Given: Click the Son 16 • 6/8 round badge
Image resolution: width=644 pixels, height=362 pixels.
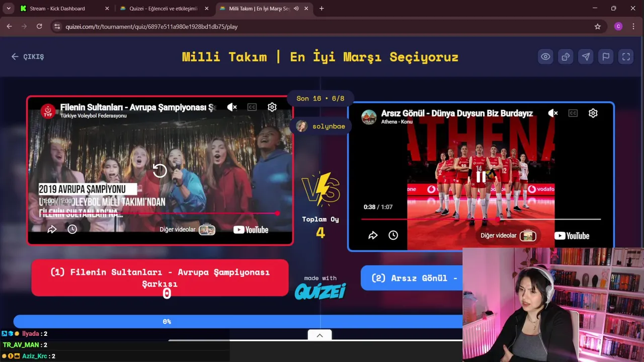Looking at the screenshot, I should pyautogui.click(x=320, y=99).
